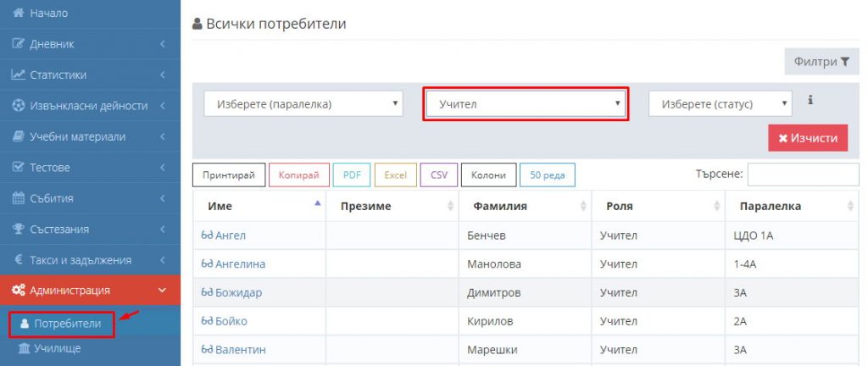
Task: Click the Дневник edit icon in sidebar
Action: (x=19, y=44)
